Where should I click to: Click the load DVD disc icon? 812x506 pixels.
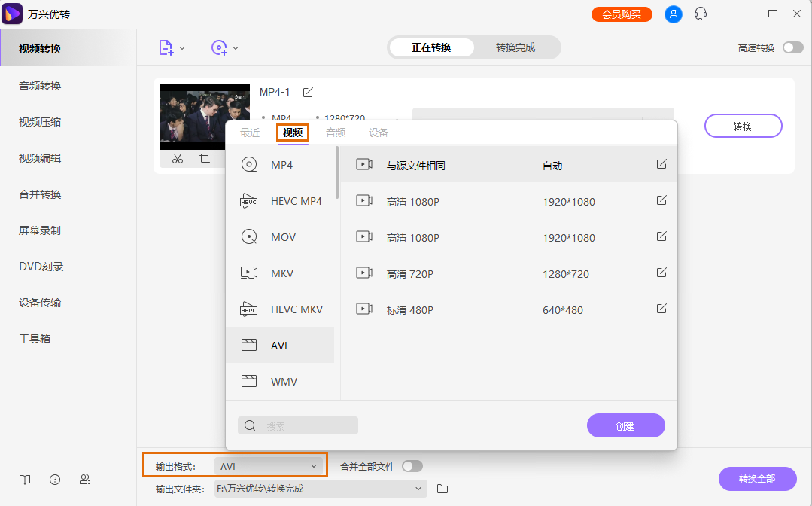pos(219,47)
